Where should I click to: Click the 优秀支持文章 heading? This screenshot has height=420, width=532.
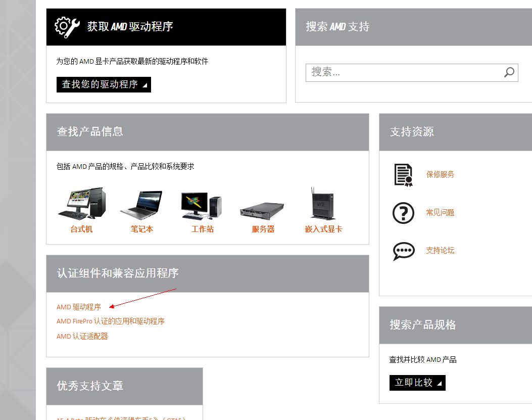pyautogui.click(x=90, y=386)
